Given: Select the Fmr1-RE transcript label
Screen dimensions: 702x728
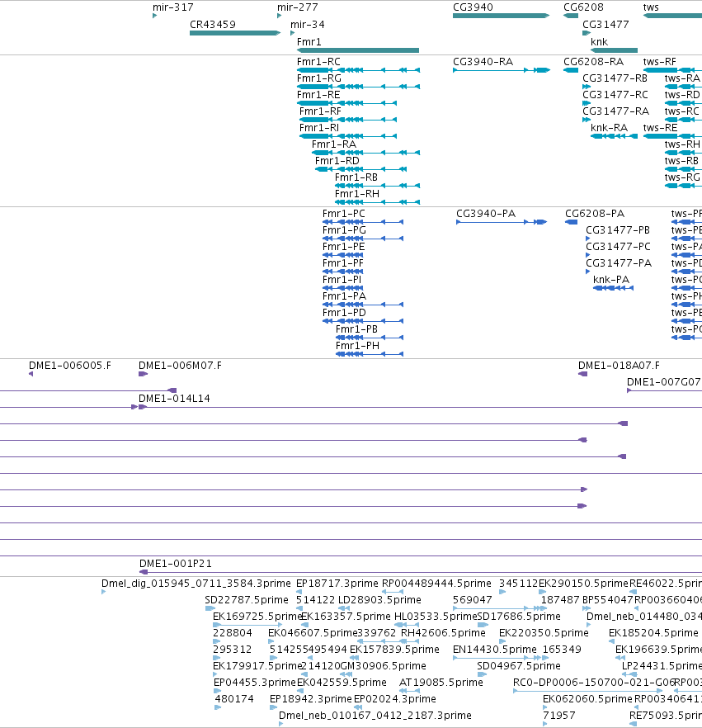Looking at the screenshot, I should (x=318, y=95).
